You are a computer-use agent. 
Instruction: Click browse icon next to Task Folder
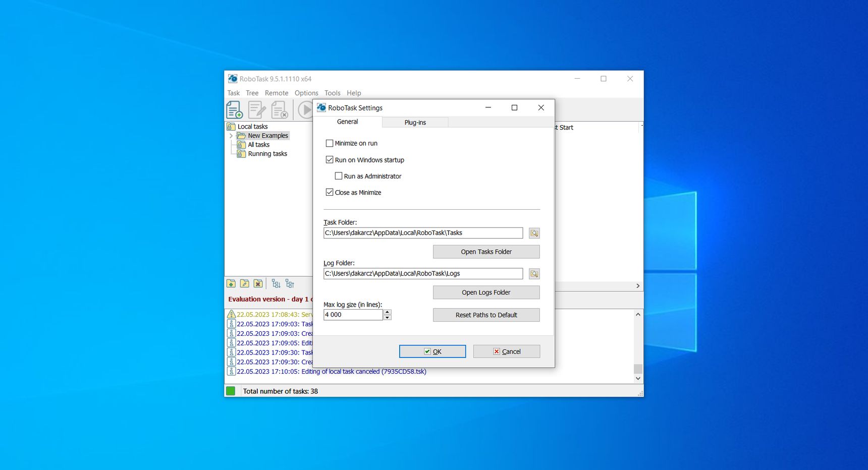pyautogui.click(x=534, y=233)
